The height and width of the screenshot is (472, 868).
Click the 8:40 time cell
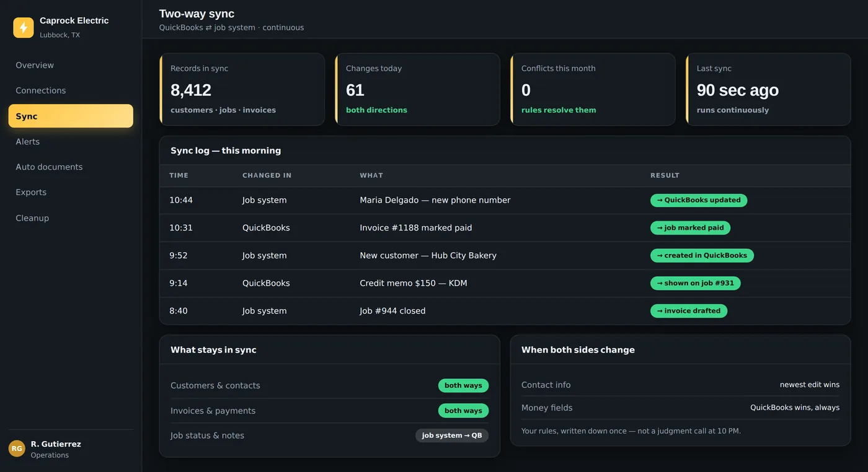[x=179, y=311]
